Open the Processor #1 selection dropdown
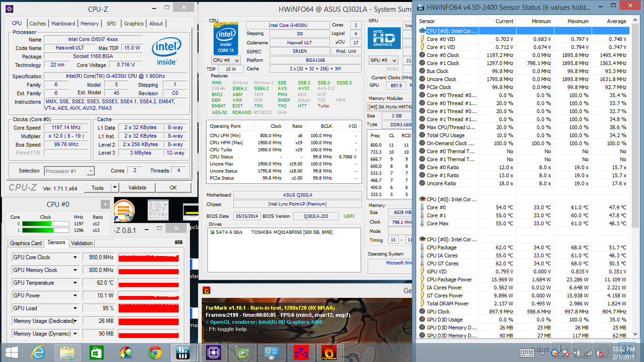The width and height of the screenshot is (644, 362). coord(70,171)
